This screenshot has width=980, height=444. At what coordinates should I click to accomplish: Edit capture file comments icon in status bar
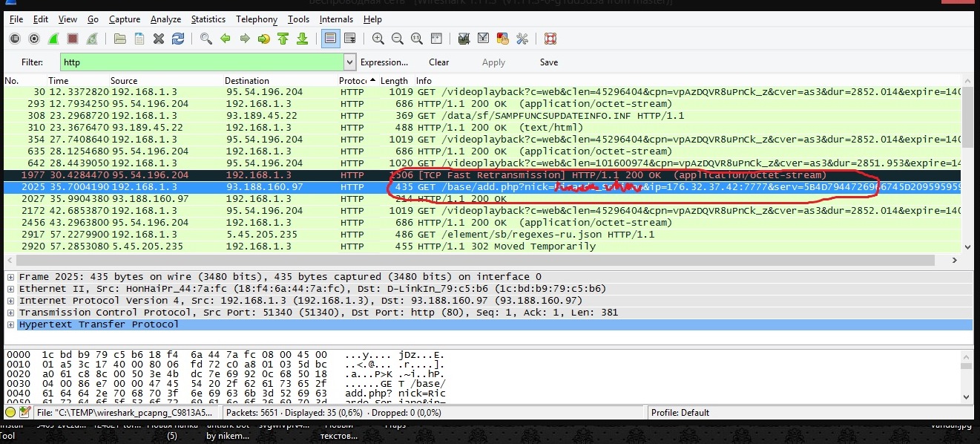point(24,412)
